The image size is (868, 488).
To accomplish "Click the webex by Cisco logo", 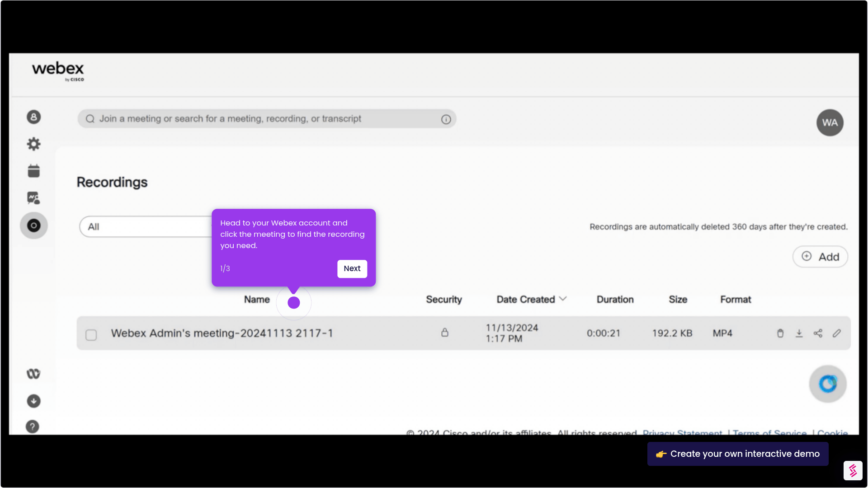I will pos(58,71).
